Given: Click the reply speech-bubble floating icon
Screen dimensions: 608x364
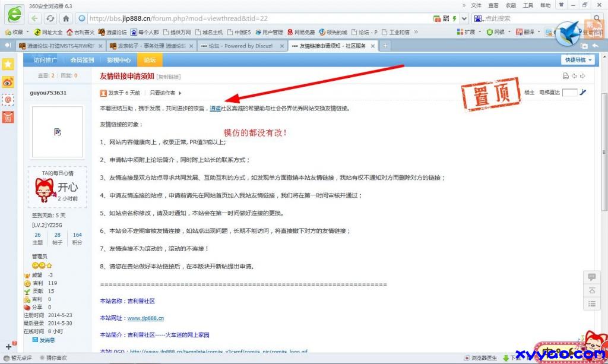Looking at the screenshot, I should click(591, 277).
